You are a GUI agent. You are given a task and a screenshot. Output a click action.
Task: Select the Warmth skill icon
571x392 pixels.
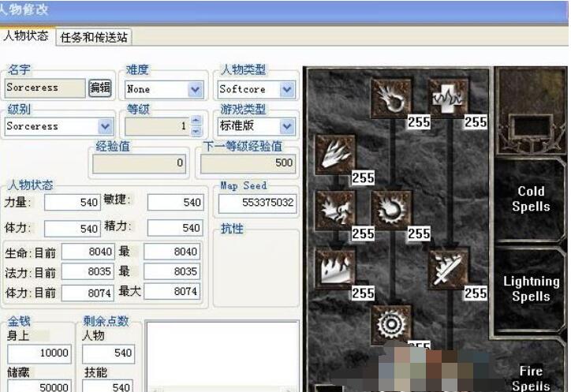pyautogui.click(x=448, y=99)
